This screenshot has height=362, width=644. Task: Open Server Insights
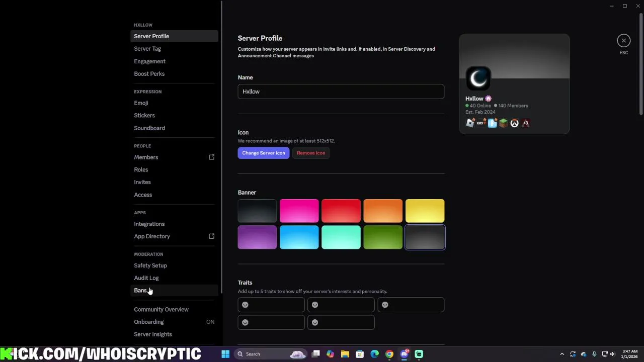coord(174,334)
